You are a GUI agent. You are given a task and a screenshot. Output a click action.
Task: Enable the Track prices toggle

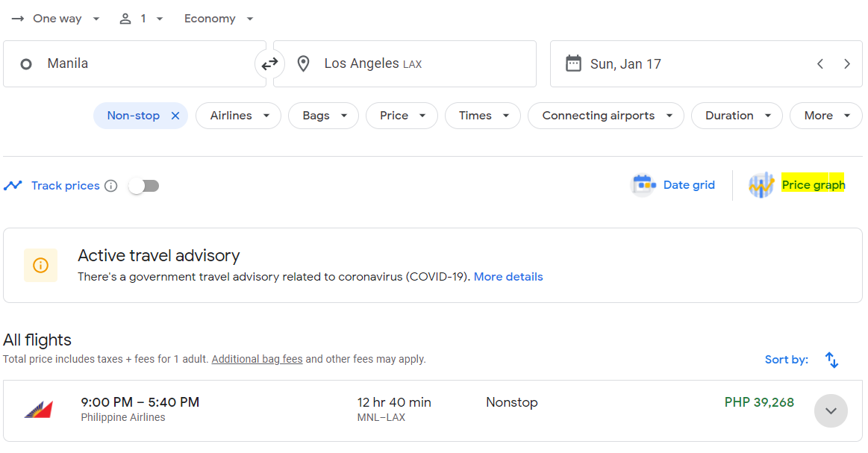(144, 186)
